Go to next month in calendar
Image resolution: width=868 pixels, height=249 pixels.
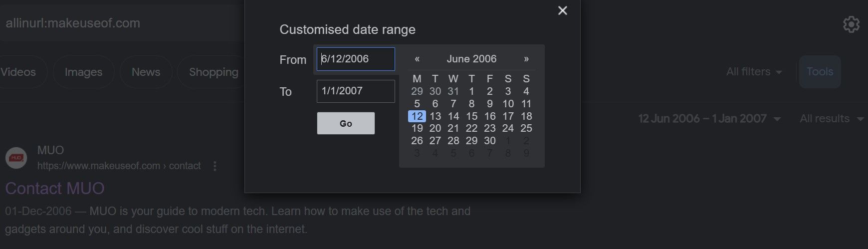tap(526, 59)
